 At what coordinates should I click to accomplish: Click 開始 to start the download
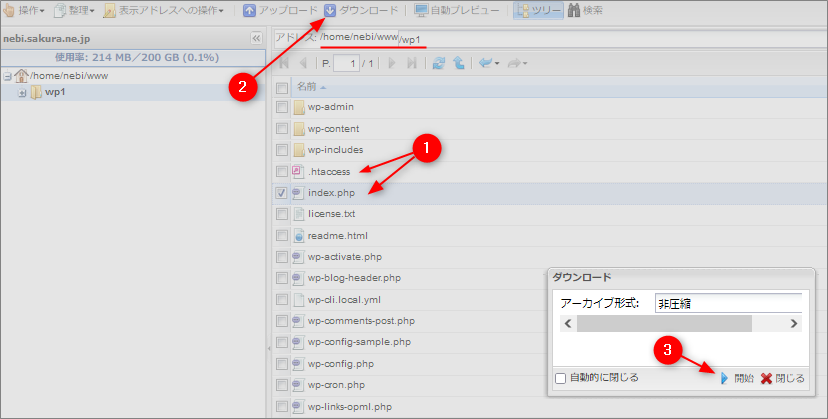point(738,378)
